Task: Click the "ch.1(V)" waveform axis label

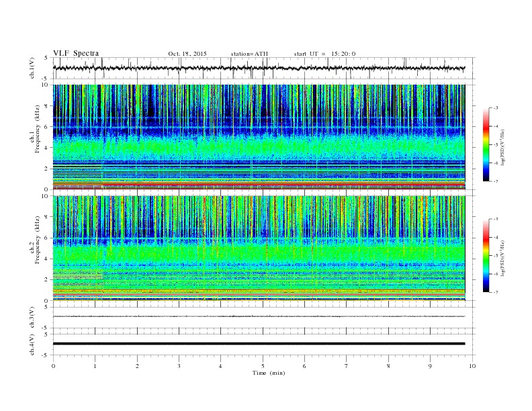Action: click(32, 68)
